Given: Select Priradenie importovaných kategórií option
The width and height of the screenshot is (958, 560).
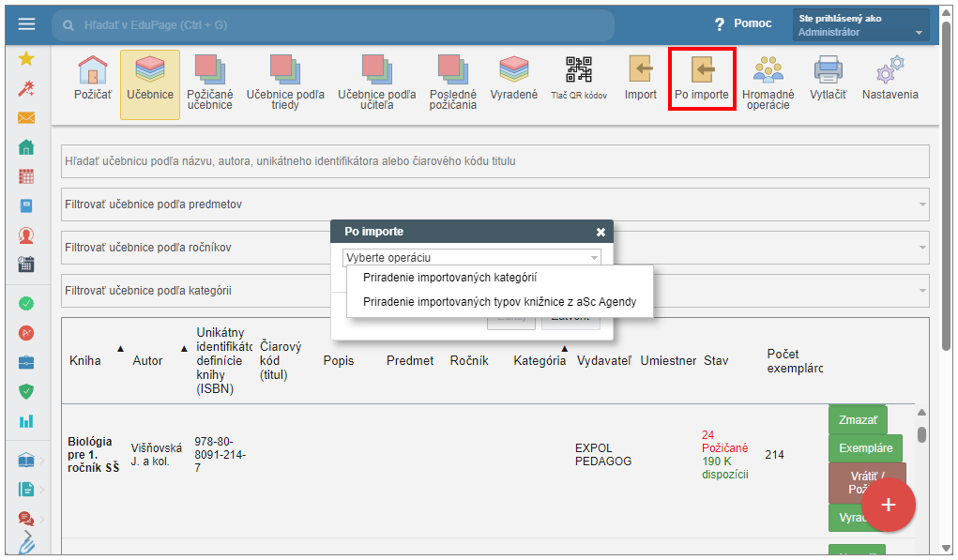Looking at the screenshot, I should click(449, 278).
